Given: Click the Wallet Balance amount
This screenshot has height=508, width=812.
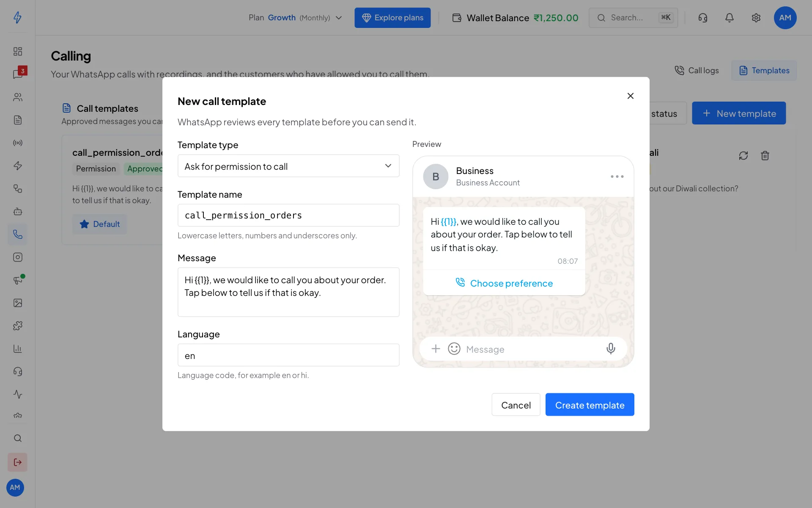Looking at the screenshot, I should pos(556,18).
